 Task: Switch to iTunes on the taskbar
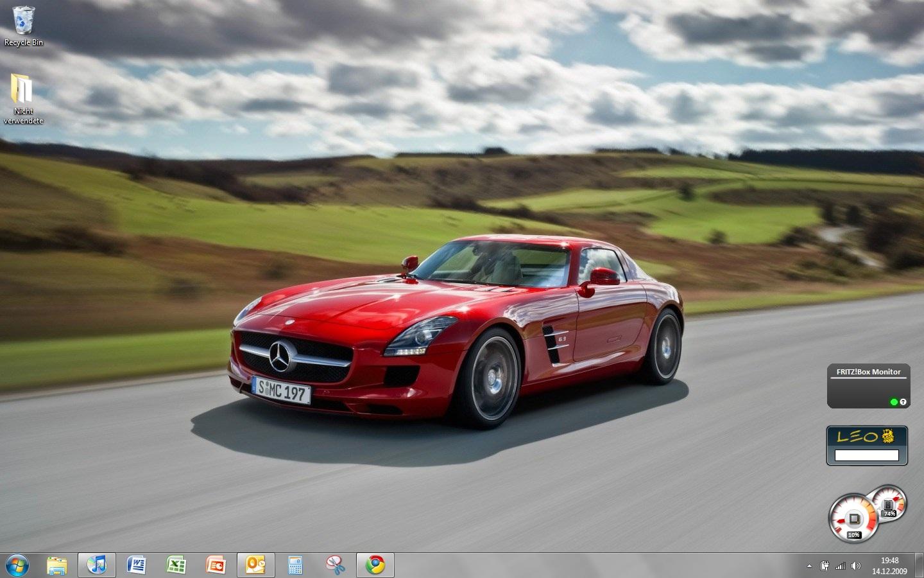pos(97,565)
